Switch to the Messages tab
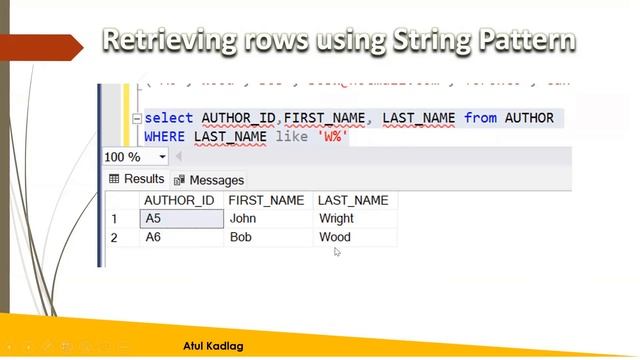 click(x=209, y=180)
